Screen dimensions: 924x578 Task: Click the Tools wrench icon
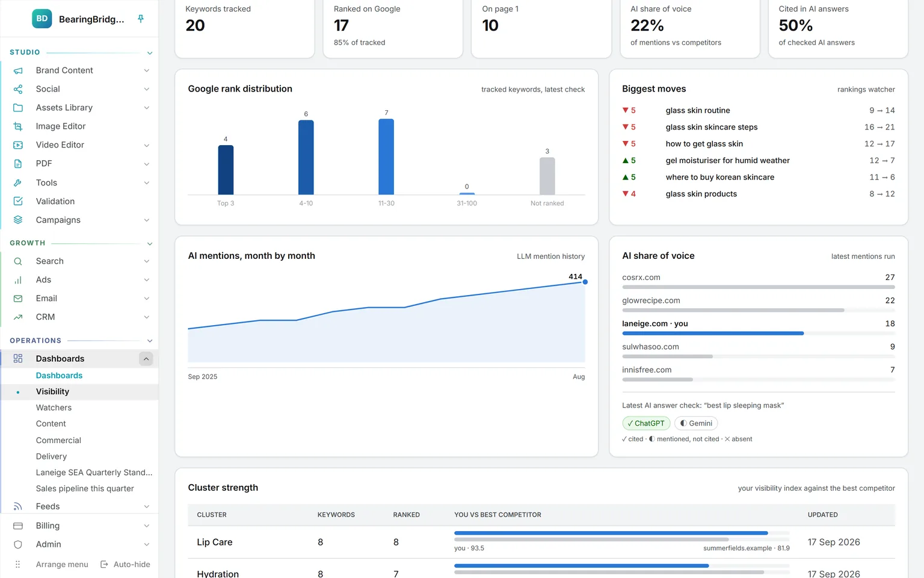coord(18,182)
